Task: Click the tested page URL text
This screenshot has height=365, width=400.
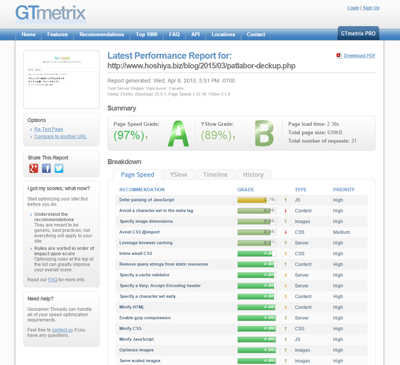Action: click(x=201, y=66)
